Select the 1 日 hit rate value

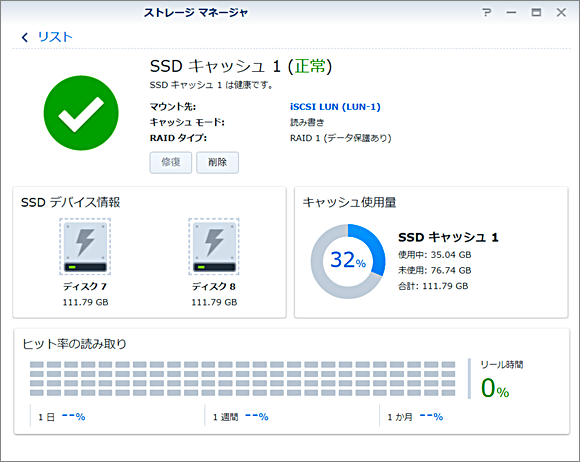click(74, 417)
